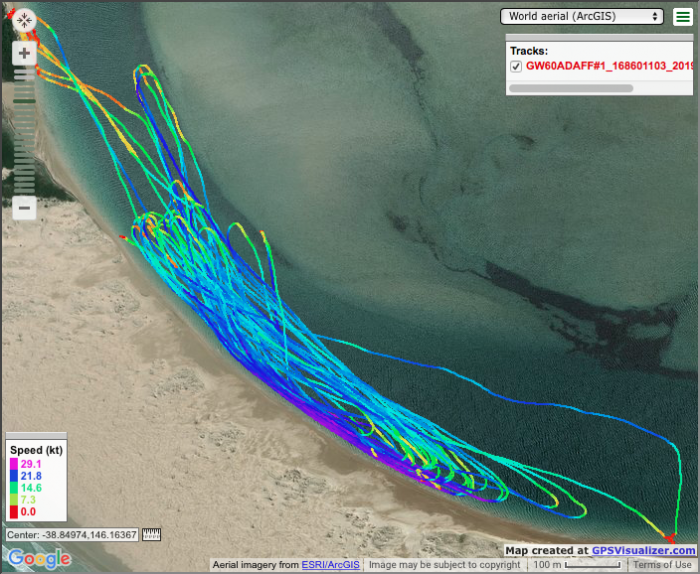The height and width of the screenshot is (574, 700).
Task: Uncheck the GW60ADAFF#1 track checkbox
Action: (x=516, y=66)
